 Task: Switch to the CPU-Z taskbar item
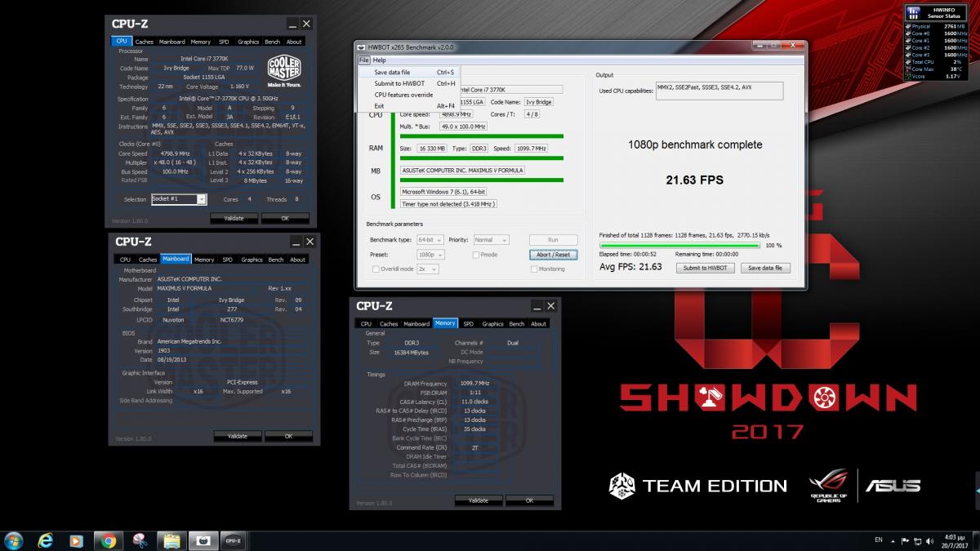(234, 540)
